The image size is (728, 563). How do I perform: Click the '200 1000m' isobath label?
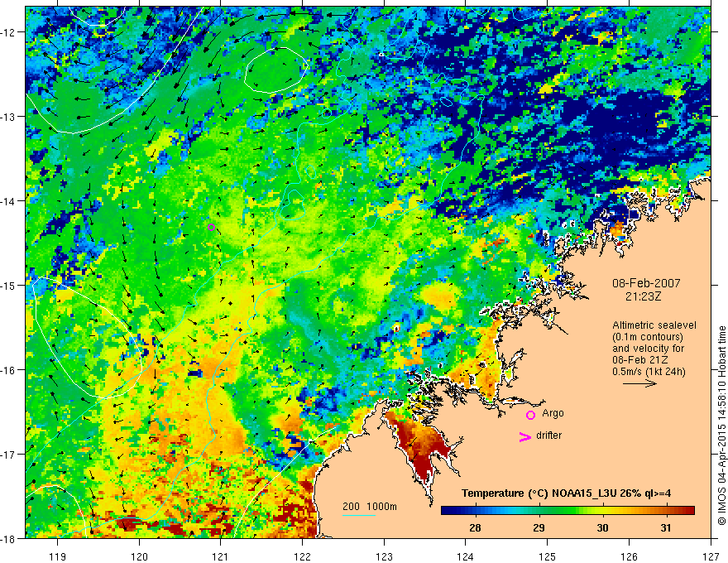pos(370,507)
